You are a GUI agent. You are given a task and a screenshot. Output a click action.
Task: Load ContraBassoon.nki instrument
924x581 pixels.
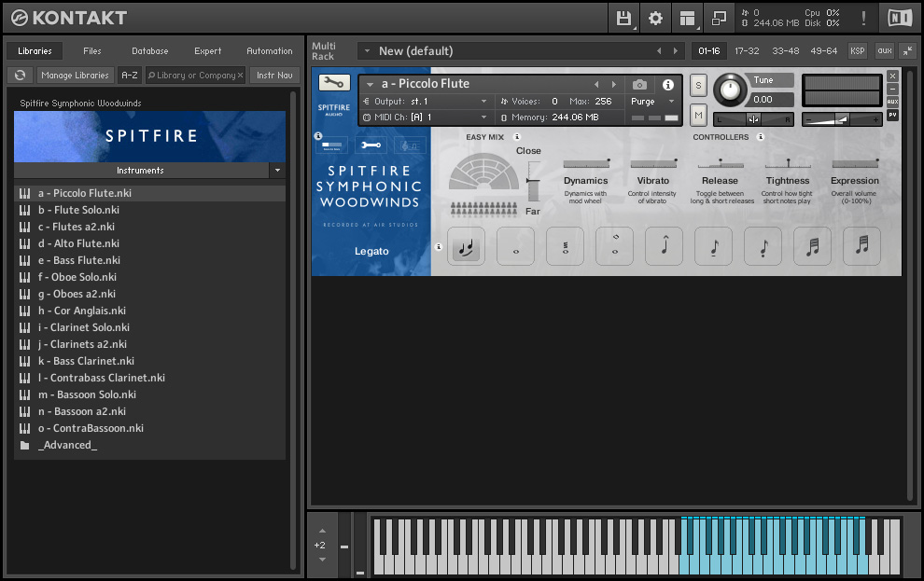point(149,429)
